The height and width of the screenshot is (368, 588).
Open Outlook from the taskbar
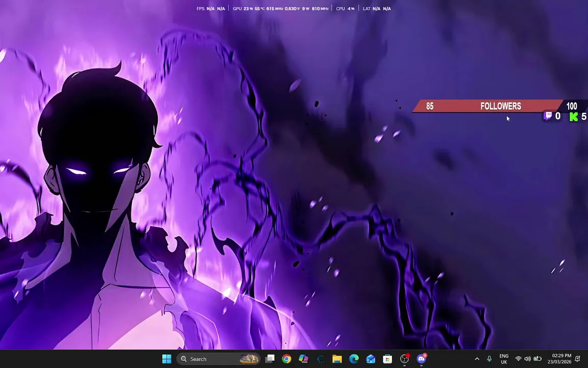pos(371,359)
